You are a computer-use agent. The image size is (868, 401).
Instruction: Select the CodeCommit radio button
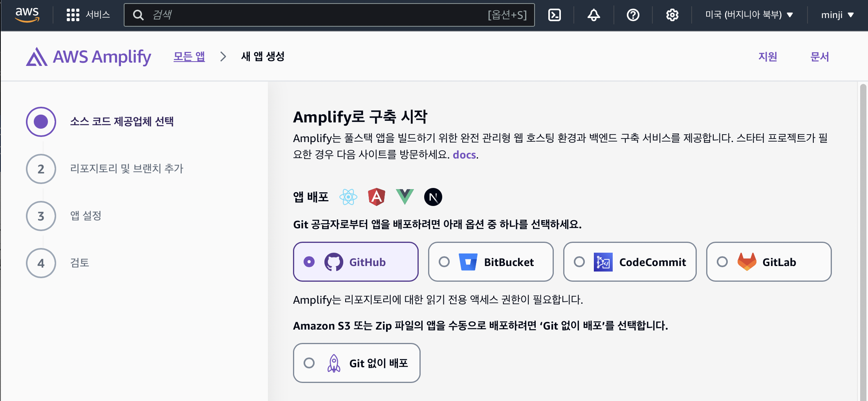[579, 262]
